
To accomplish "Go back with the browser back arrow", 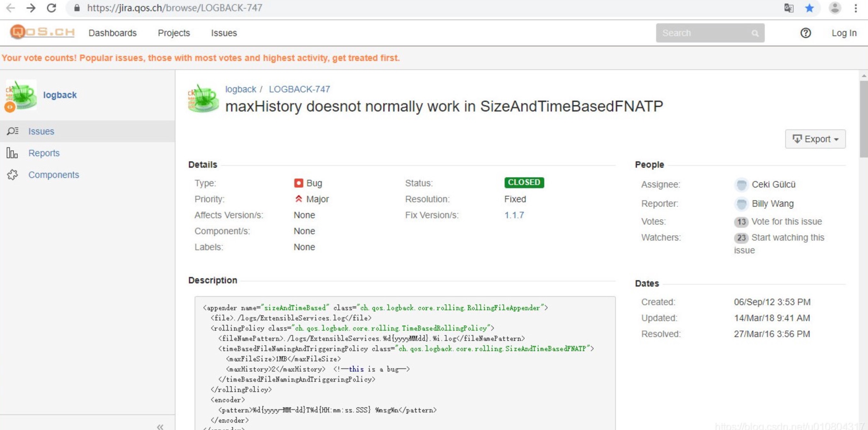I will point(11,8).
